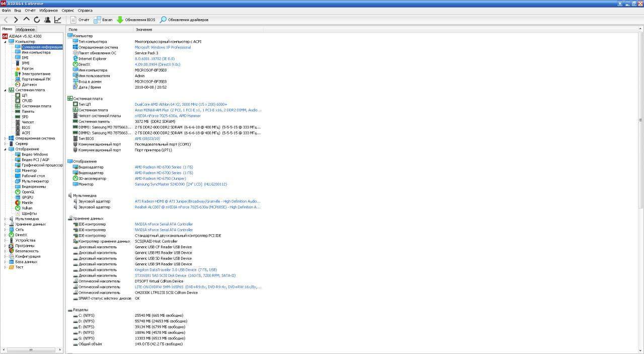Expand the Сервер tree node
Viewport: 644px width, 354px height.
(x=5, y=144)
